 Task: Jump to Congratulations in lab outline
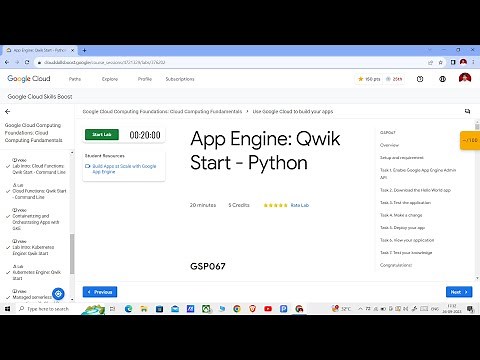pyautogui.click(x=396, y=265)
